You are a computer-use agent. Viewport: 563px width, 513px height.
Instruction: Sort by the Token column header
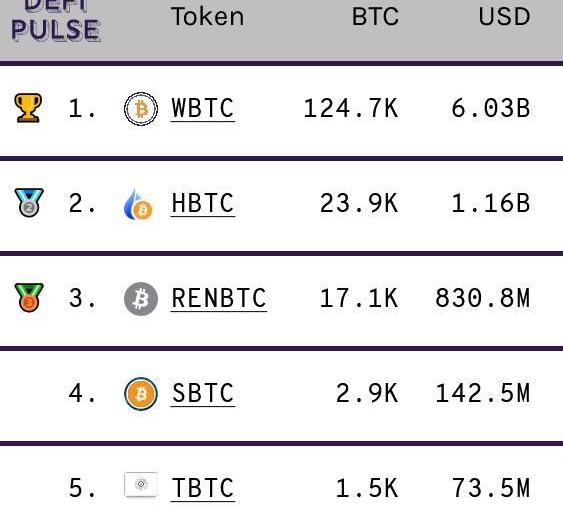click(208, 17)
